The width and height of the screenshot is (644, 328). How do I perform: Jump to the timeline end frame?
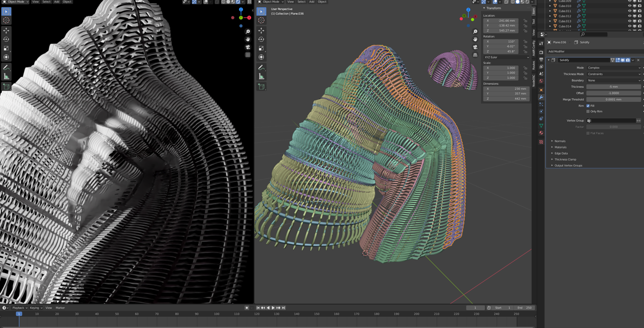[x=284, y=308]
